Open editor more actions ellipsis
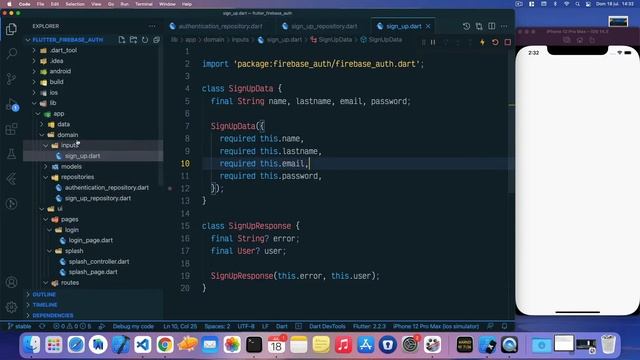This screenshot has width=640, height=360. coord(504,26)
